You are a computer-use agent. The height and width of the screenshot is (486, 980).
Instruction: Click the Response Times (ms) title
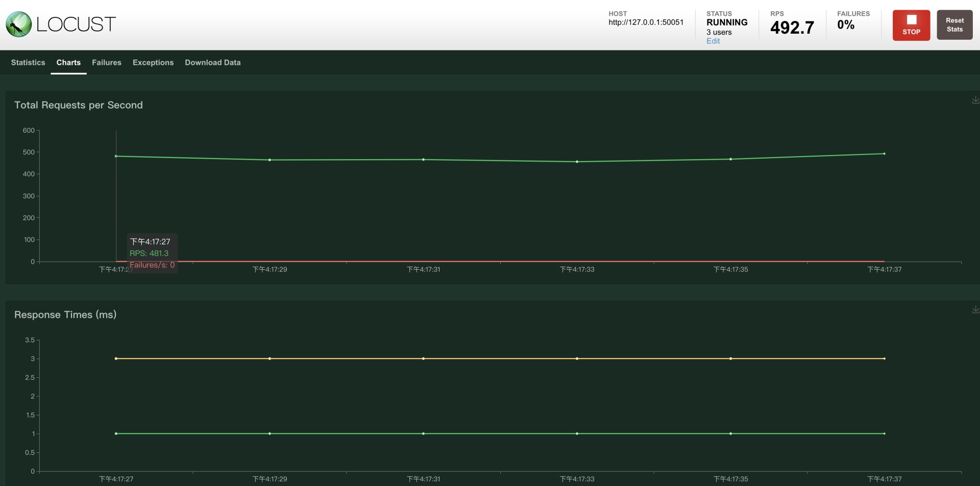tap(65, 315)
